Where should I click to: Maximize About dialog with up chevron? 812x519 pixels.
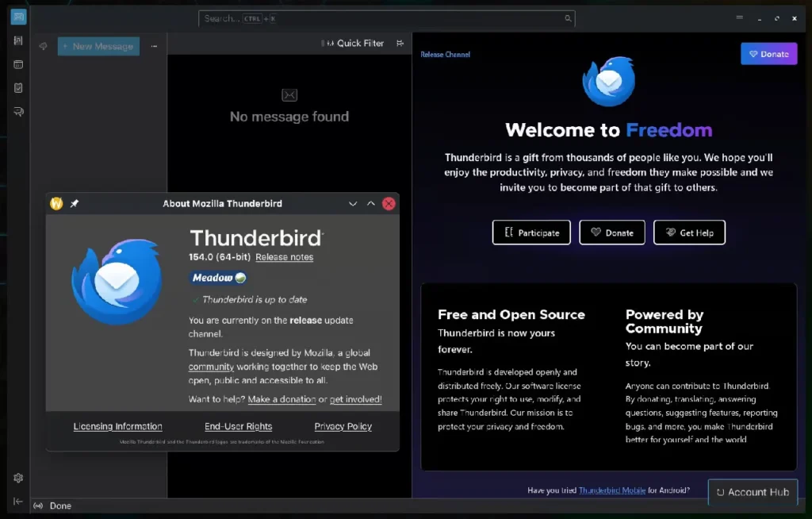pyautogui.click(x=371, y=204)
